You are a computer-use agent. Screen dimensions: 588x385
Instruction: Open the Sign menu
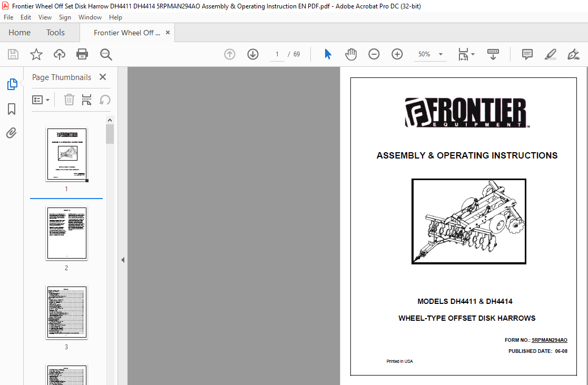pos(65,17)
